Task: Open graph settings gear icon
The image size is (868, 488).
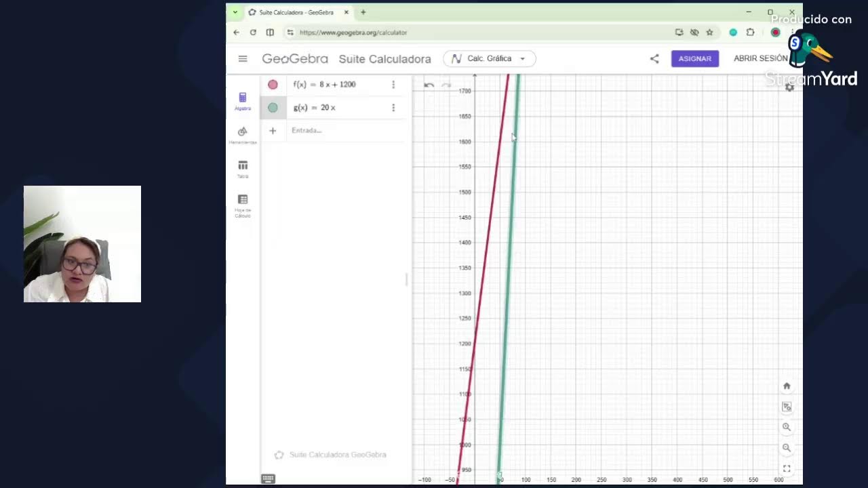Action: (789, 87)
